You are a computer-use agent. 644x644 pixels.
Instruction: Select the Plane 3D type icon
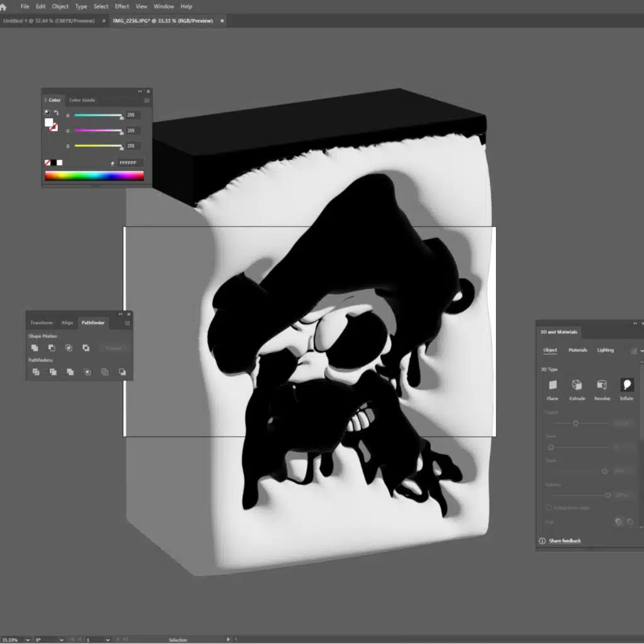click(x=552, y=385)
